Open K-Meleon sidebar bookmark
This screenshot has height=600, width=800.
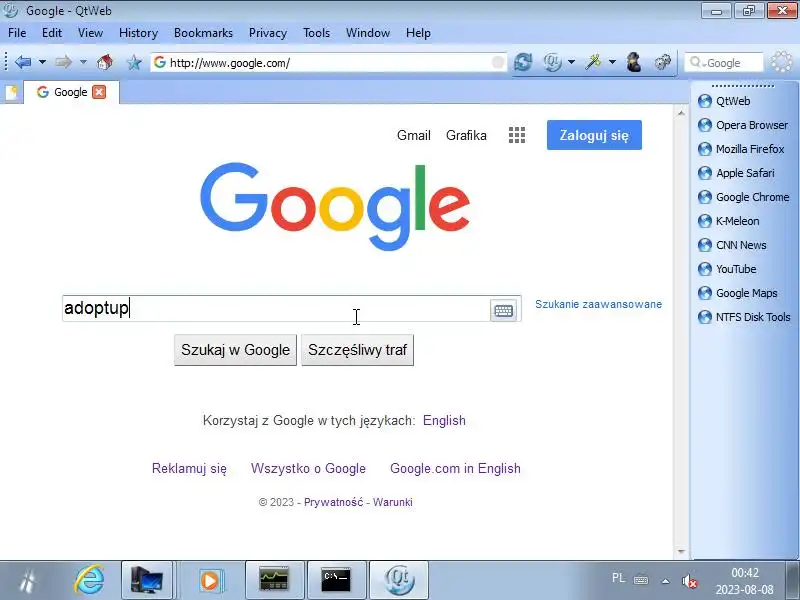click(x=729, y=221)
